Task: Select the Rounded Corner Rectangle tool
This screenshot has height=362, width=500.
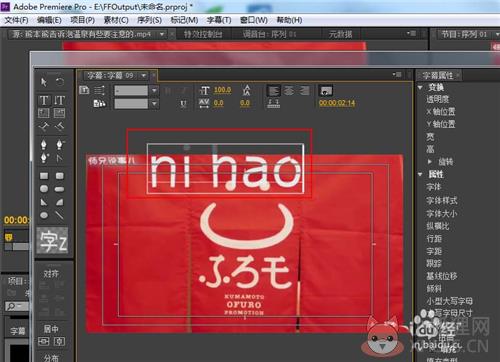Action: click(60, 176)
